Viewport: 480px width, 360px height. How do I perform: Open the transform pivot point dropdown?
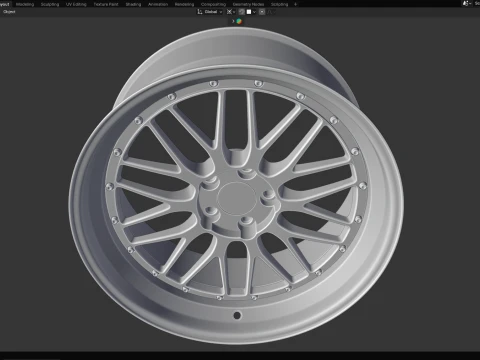point(231,12)
